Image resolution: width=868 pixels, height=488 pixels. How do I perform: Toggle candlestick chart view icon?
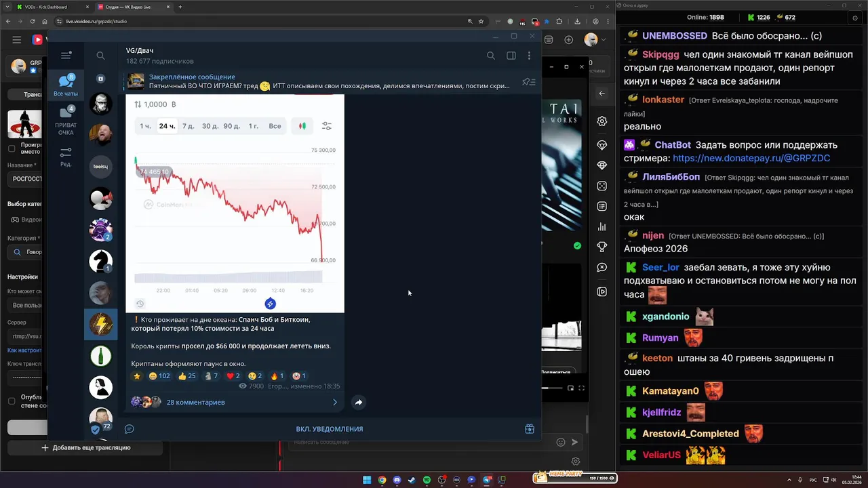[x=302, y=126]
